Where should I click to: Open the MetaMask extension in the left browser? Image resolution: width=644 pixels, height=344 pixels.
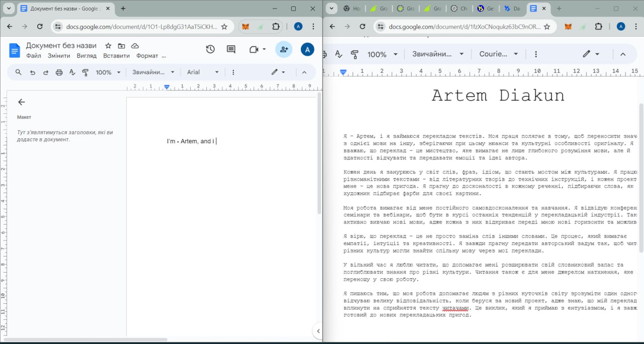[x=246, y=27]
